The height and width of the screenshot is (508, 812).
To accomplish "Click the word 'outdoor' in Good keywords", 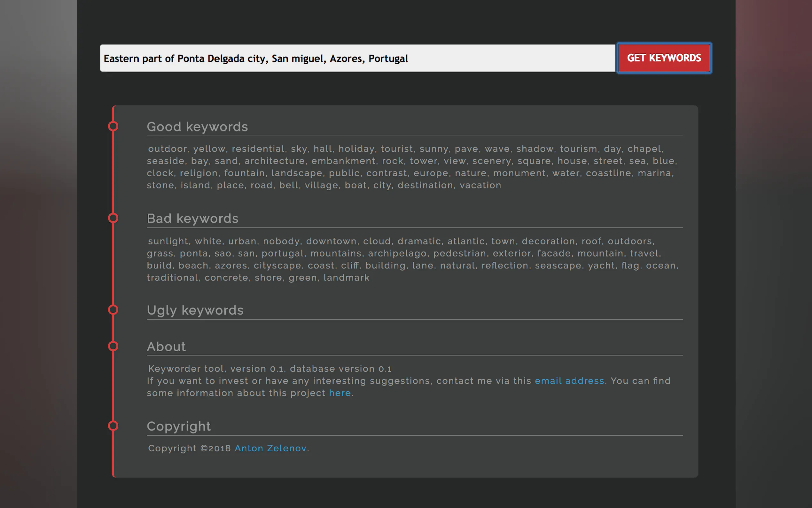I will [167, 149].
